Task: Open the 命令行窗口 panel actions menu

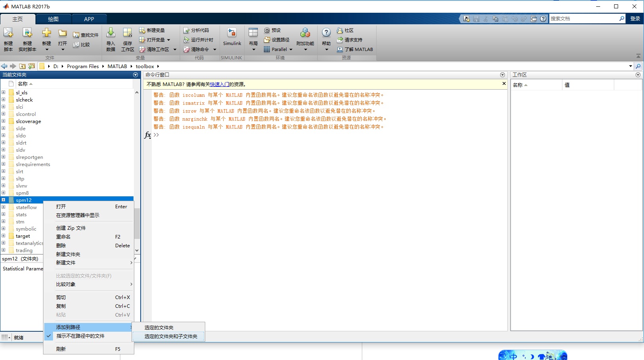Action: click(x=503, y=75)
